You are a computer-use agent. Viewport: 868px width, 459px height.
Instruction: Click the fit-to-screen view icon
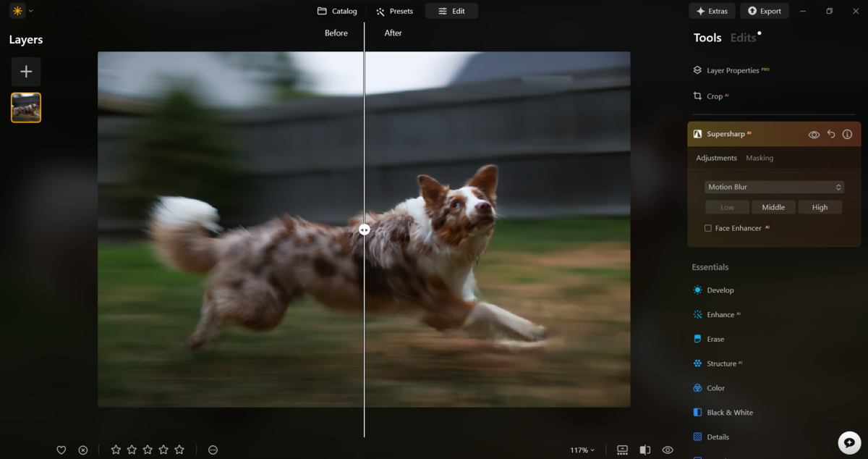[622, 450]
